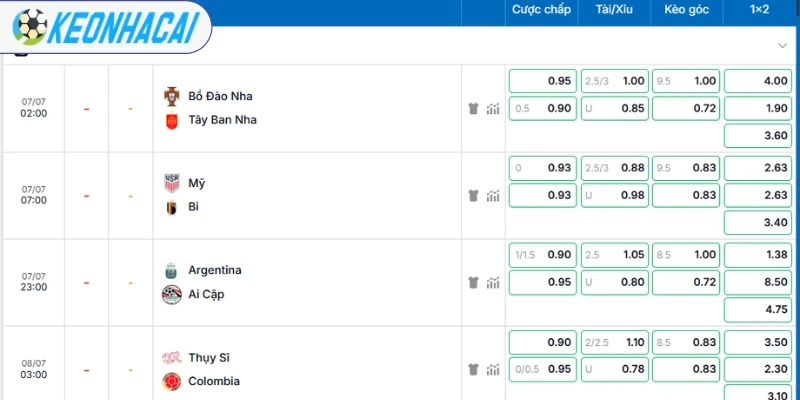Click the Egypt team crest
The image size is (800, 400).
(x=172, y=294)
